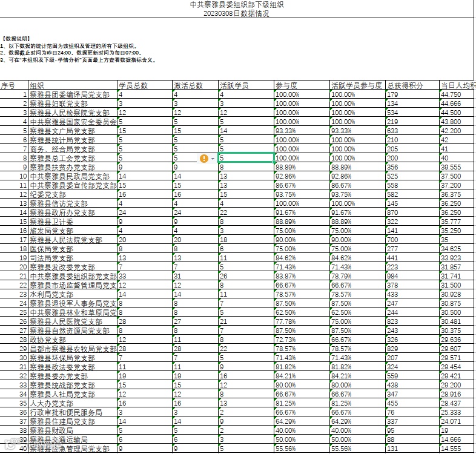Click daily average value 24.071
Viewport: 476px width, 454px height.
click(x=451, y=421)
